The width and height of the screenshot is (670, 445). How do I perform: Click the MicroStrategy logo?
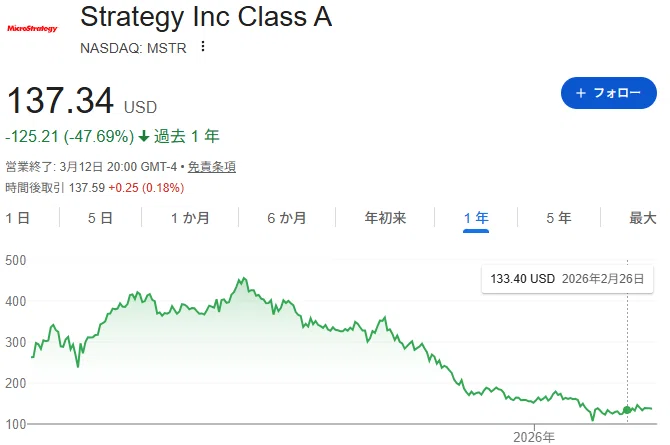click(x=32, y=29)
